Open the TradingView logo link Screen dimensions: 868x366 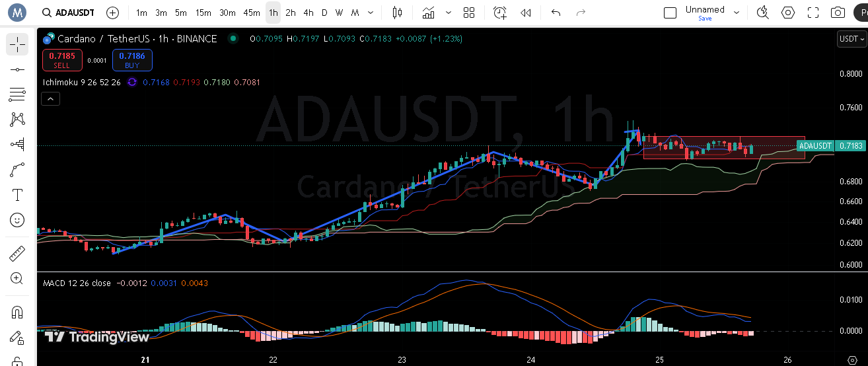pyautogui.click(x=97, y=337)
